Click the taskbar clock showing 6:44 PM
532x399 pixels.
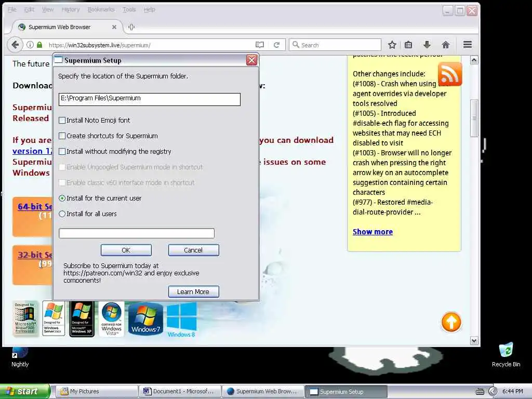513,392
